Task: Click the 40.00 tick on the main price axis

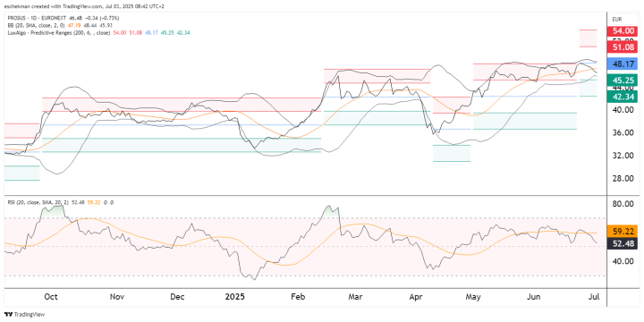Action: tap(623, 110)
